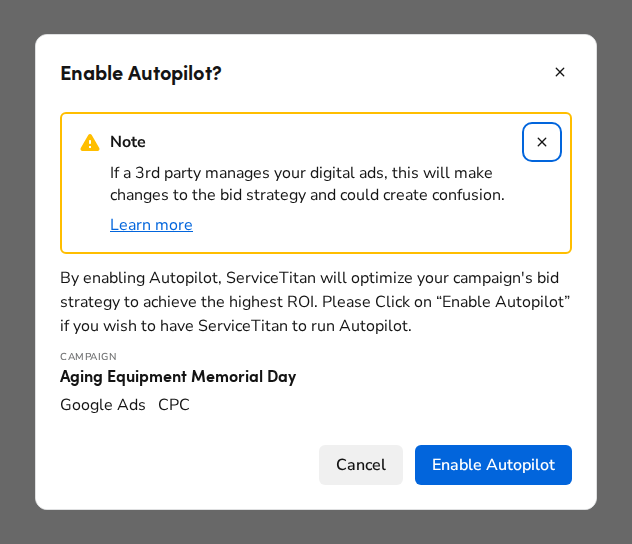Close the Enable Autopilot dialog
The width and height of the screenshot is (632, 544).
click(560, 72)
